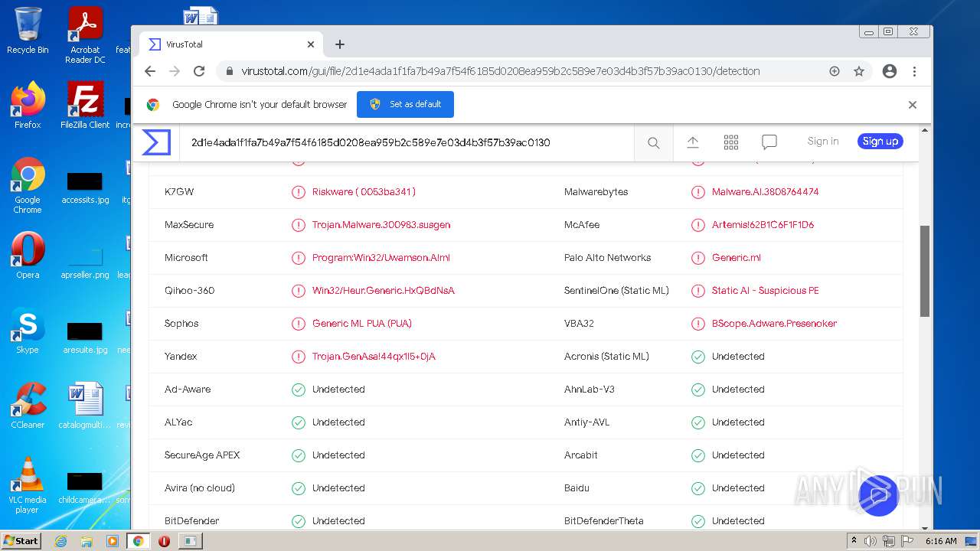Click the AhnLab-V3 engine name
The height and width of the screenshot is (551, 980).
coord(590,390)
